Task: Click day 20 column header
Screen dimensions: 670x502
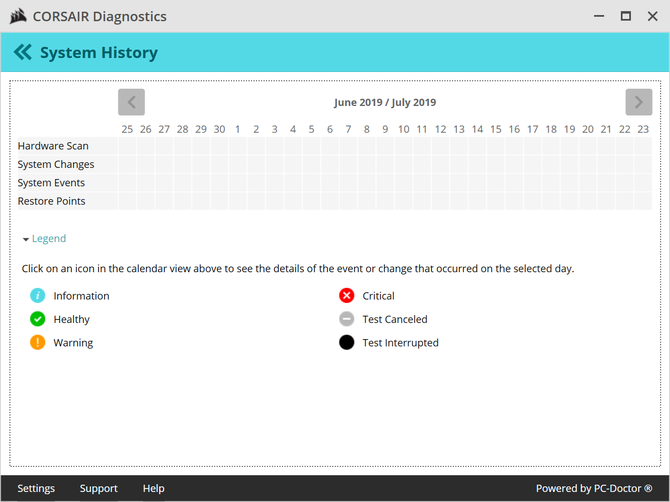Action: [x=588, y=129]
